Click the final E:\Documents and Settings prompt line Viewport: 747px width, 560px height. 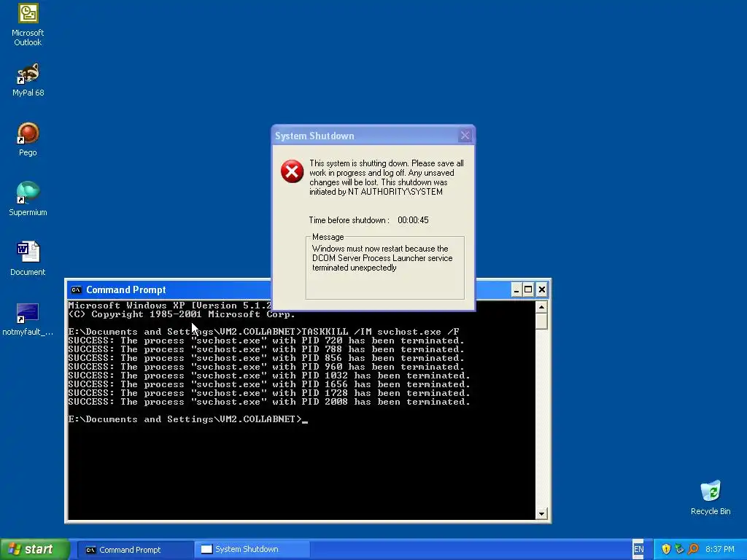coord(187,419)
